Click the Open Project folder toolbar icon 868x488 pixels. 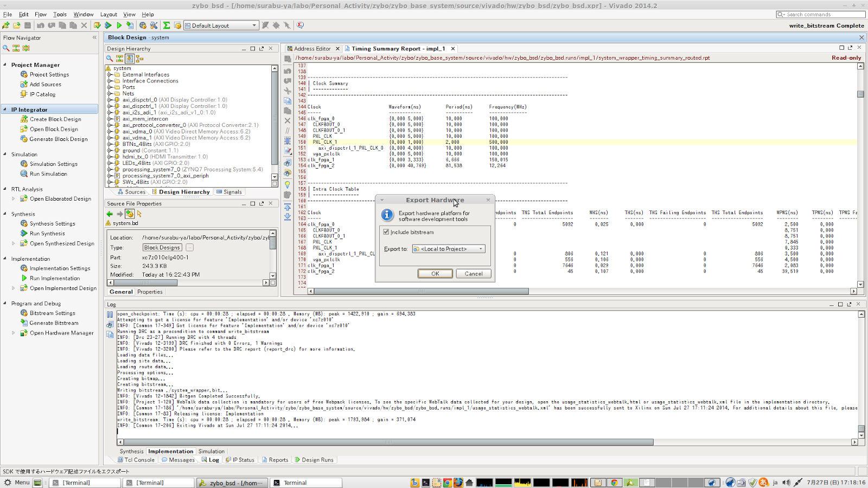click(17, 25)
